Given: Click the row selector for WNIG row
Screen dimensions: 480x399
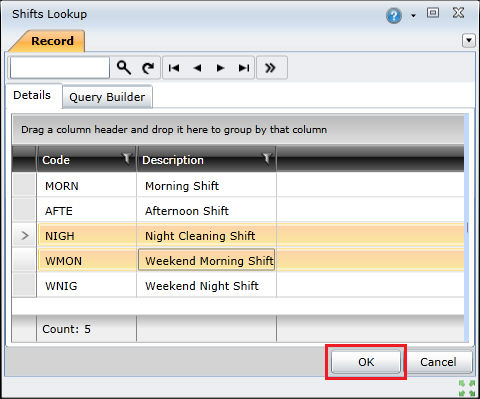Looking at the screenshot, I should [x=24, y=285].
